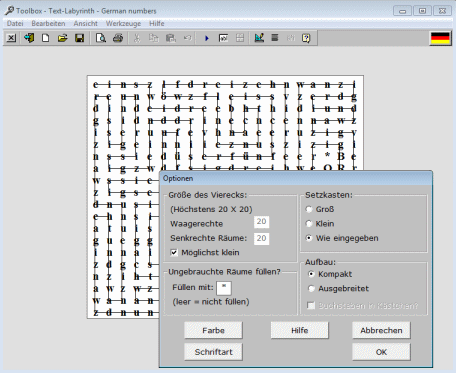
Task: Click the stacked lines toolbar icon
Action: [x=275, y=38]
